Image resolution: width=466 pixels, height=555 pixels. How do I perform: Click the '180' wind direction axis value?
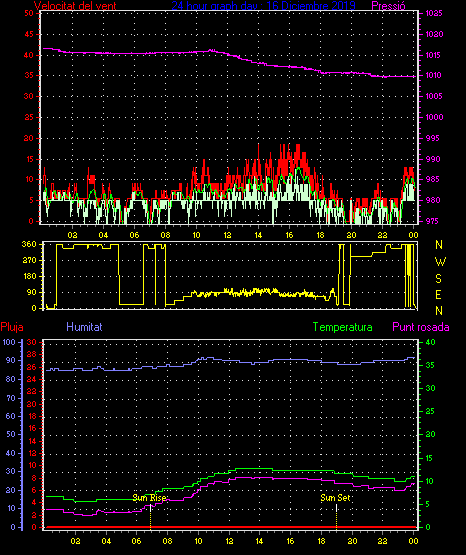(29, 276)
